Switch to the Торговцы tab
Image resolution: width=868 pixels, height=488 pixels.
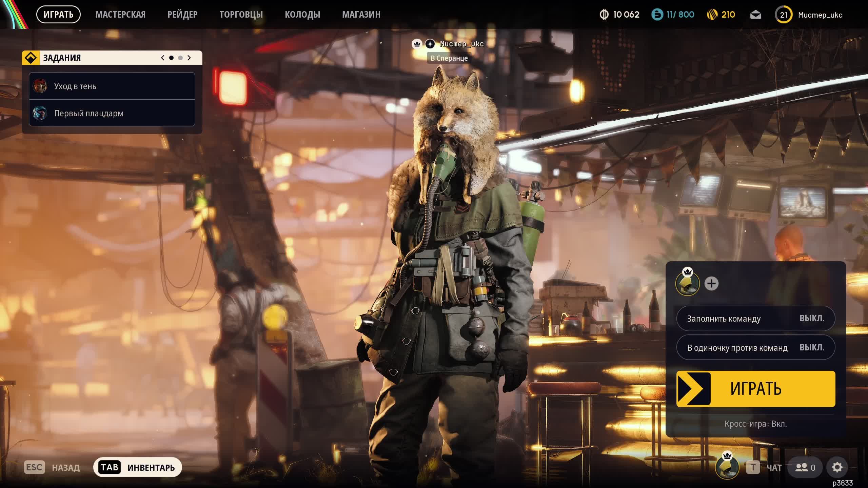[241, 15]
